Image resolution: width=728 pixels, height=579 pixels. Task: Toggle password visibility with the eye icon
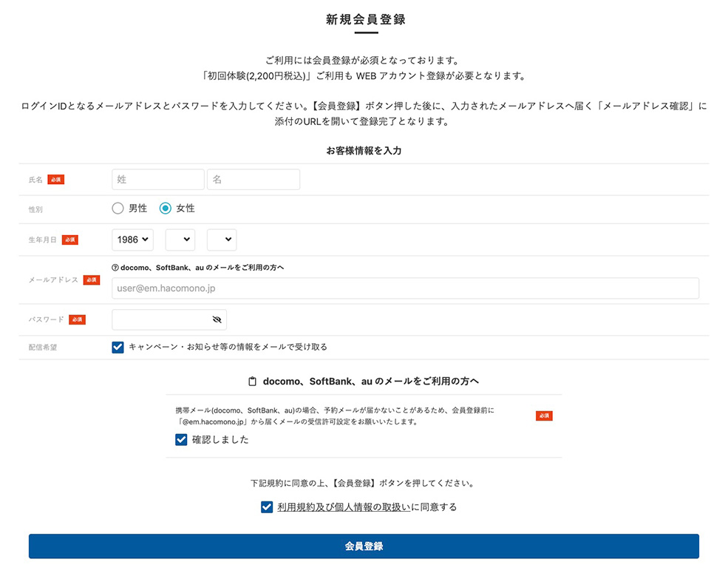coord(217,319)
